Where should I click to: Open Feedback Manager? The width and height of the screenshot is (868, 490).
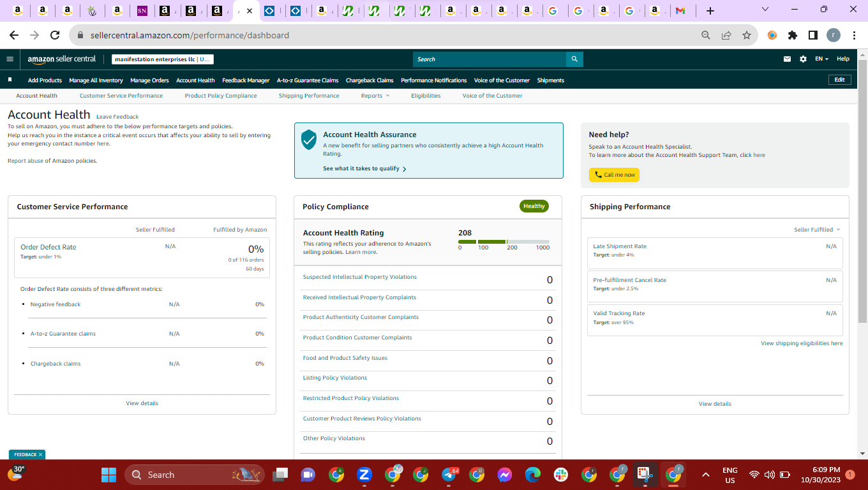[x=246, y=80]
